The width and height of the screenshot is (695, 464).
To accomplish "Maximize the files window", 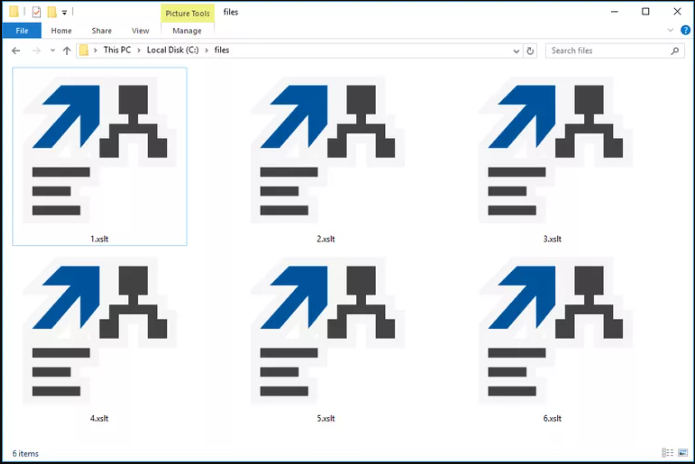I will [645, 12].
